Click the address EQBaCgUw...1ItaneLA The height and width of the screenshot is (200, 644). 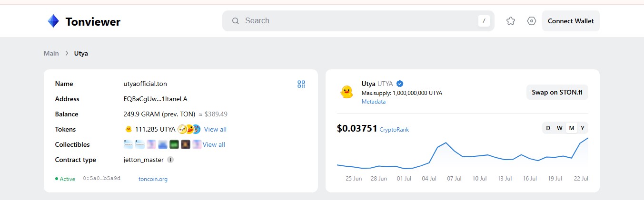pos(155,99)
